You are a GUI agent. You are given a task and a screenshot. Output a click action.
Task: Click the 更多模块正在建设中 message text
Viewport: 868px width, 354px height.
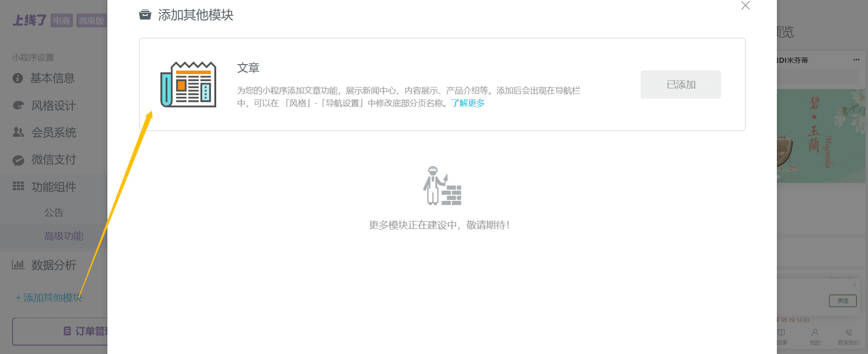click(439, 225)
